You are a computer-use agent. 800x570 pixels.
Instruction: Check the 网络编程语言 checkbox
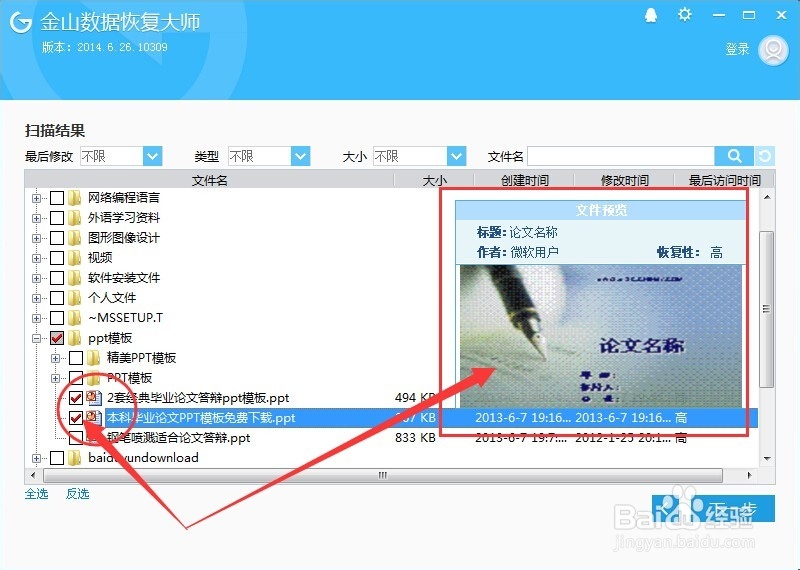click(x=57, y=198)
